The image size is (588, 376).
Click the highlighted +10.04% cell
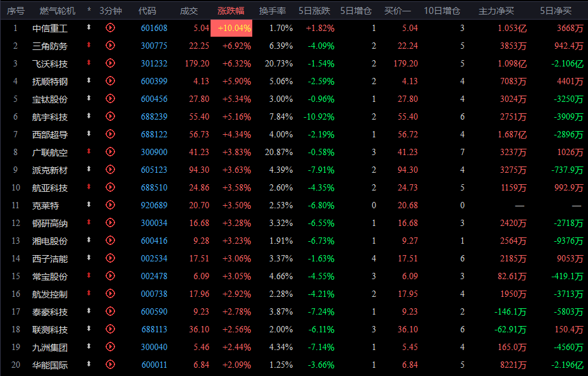[231, 28]
